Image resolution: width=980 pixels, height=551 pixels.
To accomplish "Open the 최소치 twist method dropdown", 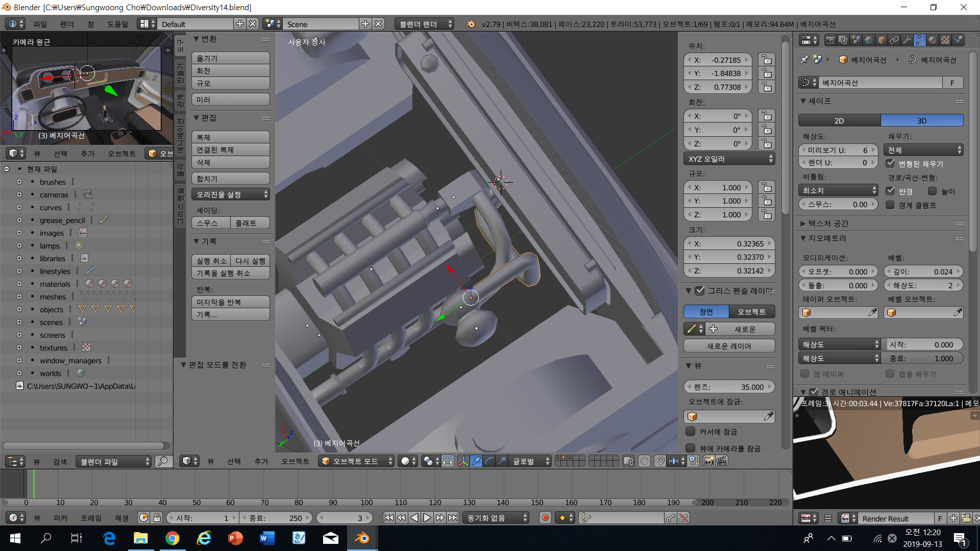I will tap(838, 190).
